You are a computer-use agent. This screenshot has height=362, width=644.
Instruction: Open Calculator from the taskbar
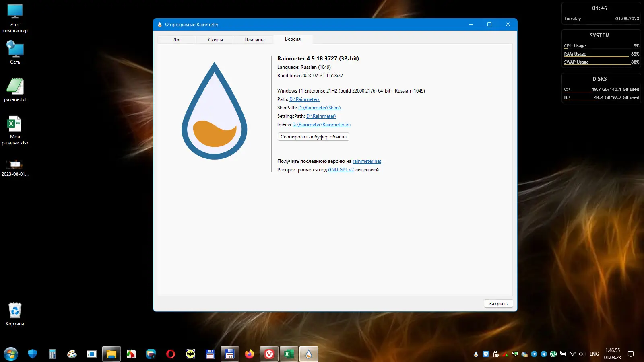52,354
